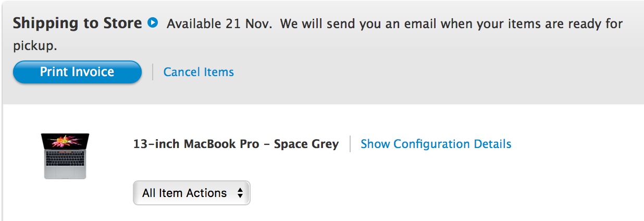
Task: Open the All Item Actions dropdown
Action: pyautogui.click(x=191, y=193)
